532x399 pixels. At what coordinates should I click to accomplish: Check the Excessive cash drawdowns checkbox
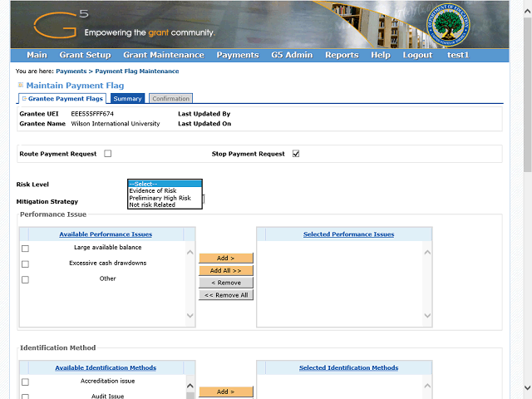click(25, 264)
